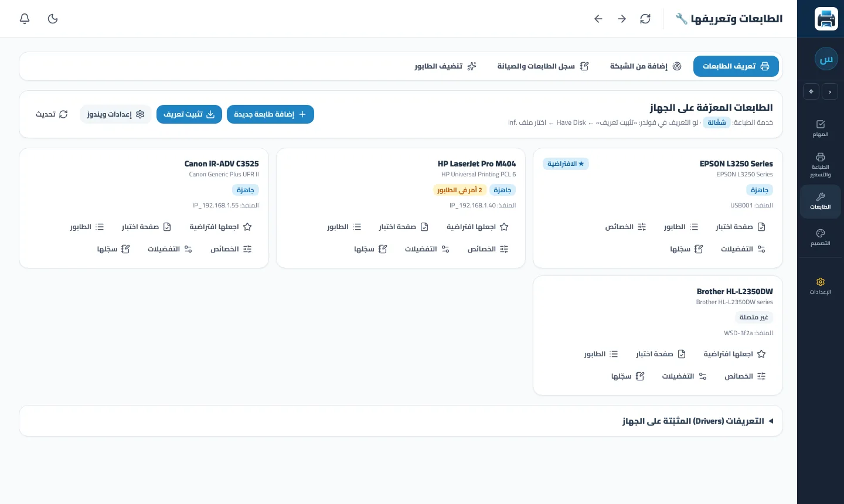Image resolution: width=844 pixels, height=504 pixels.
Task: Switch to سجل الطابعات والصيانة tab
Action: 543,66
